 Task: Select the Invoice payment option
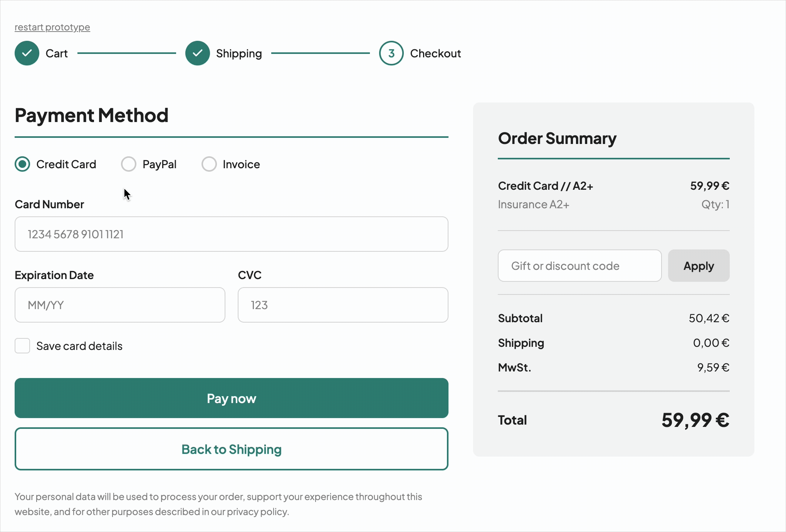pos(209,164)
